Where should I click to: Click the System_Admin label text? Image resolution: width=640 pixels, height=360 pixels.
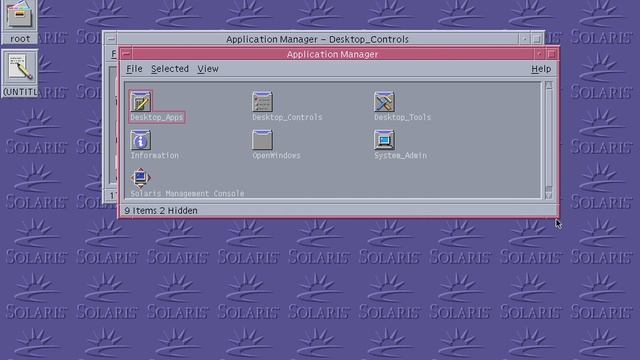[400, 156]
